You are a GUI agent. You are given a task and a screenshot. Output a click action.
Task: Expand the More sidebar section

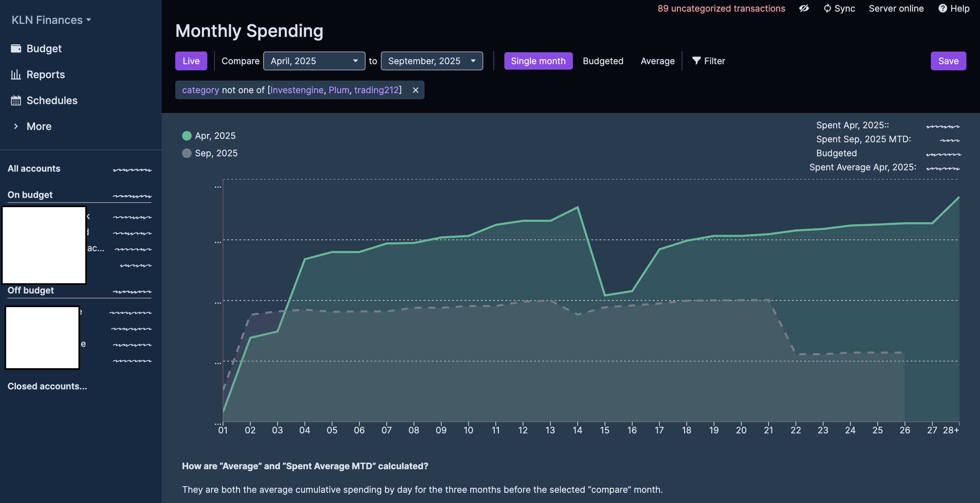point(39,126)
